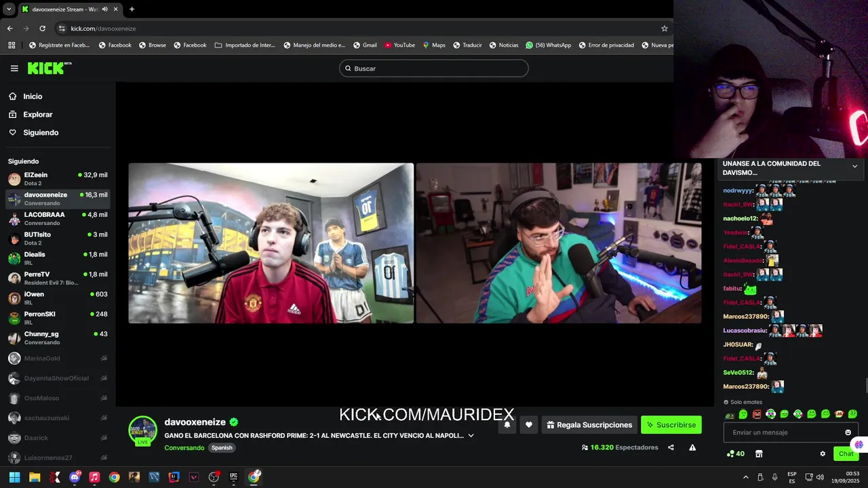
Task: Open Discord from the taskbar
Action: pos(75,477)
